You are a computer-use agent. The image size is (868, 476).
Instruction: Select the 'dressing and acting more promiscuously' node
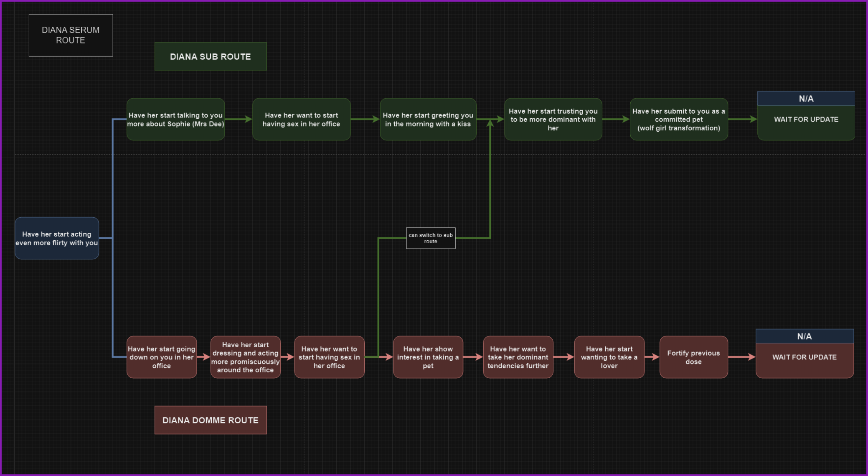click(x=245, y=357)
